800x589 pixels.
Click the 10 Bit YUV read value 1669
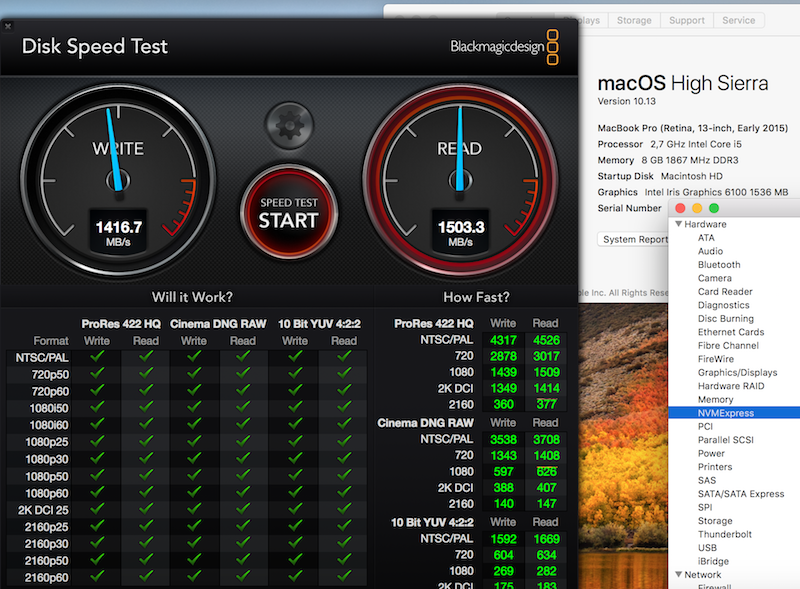click(546, 539)
